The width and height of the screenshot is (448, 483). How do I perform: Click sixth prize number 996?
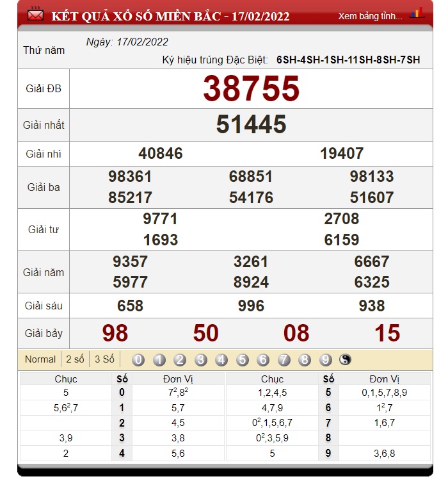point(251,306)
